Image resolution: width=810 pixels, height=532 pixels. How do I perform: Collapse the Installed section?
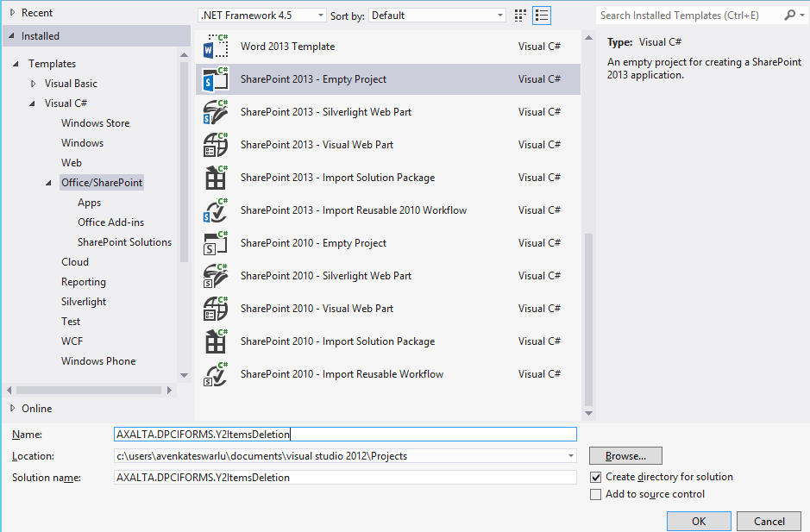pyautogui.click(x=12, y=35)
